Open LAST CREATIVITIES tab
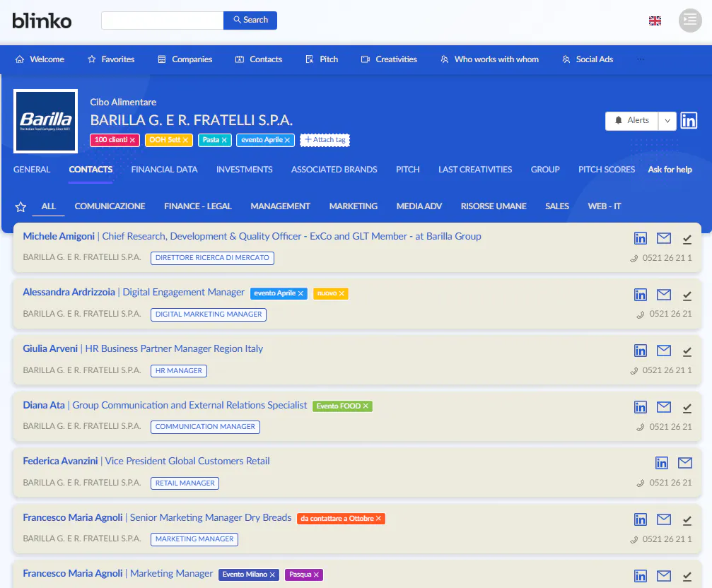712x588 pixels. 475,169
